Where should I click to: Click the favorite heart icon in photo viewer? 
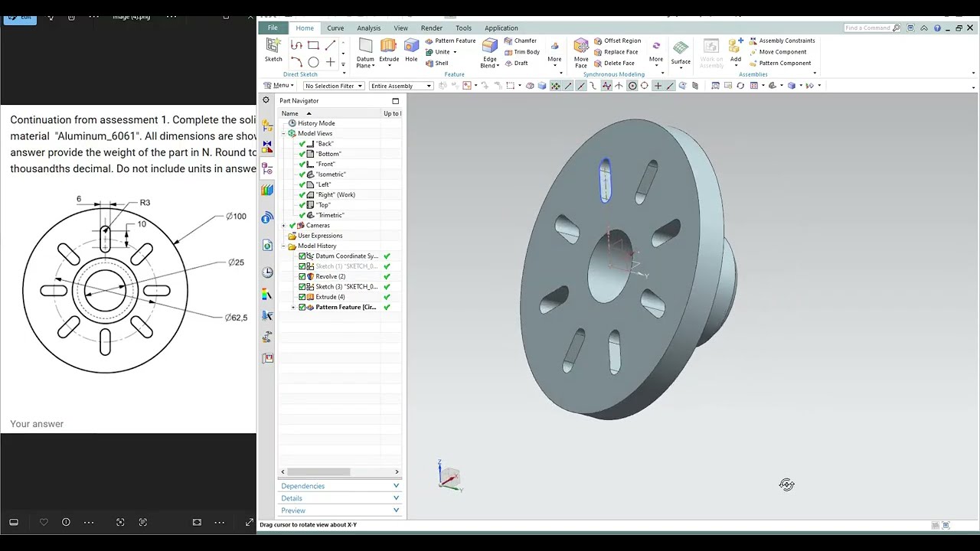point(44,522)
